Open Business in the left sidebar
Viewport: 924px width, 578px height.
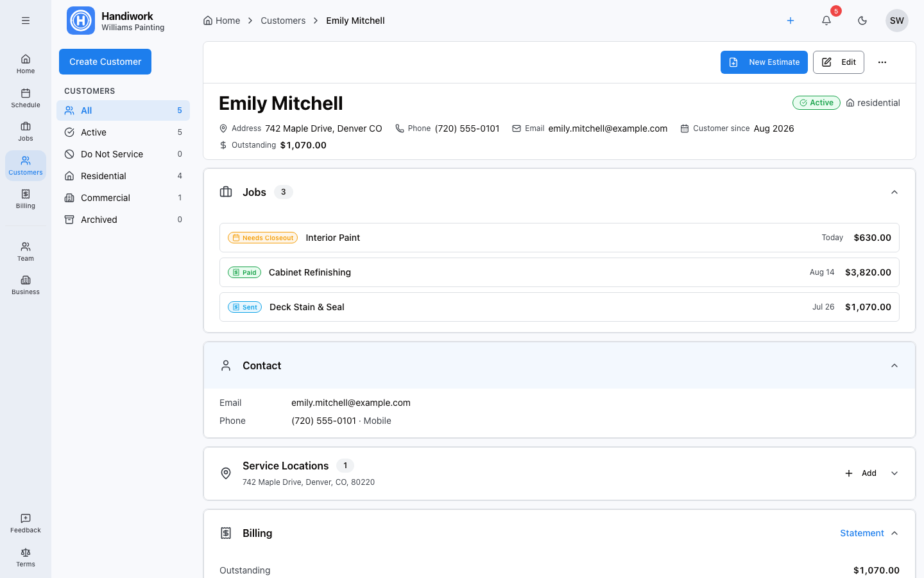point(26,285)
